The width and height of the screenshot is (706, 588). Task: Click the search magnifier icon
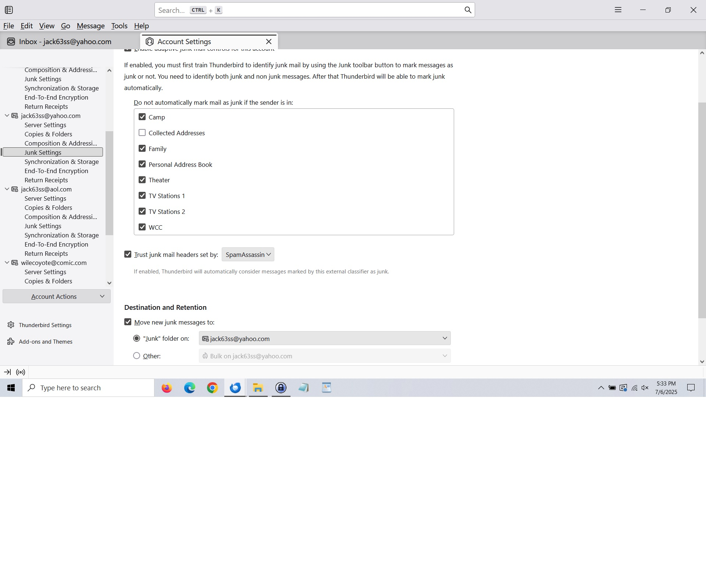click(x=468, y=10)
